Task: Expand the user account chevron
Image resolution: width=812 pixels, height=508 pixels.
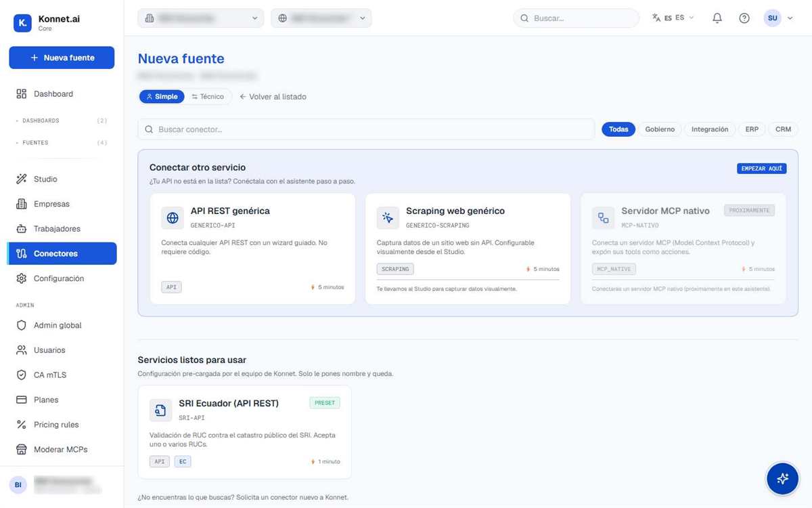Action: tap(790, 18)
